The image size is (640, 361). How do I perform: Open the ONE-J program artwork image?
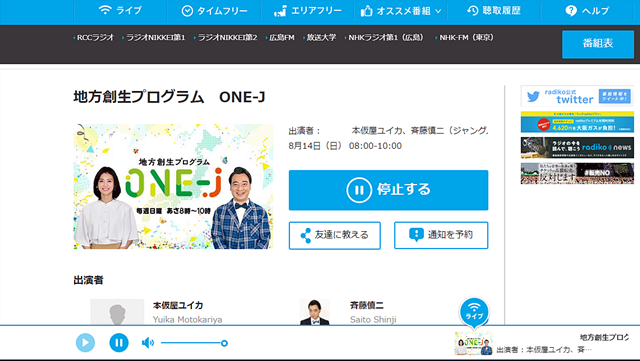tap(173, 187)
